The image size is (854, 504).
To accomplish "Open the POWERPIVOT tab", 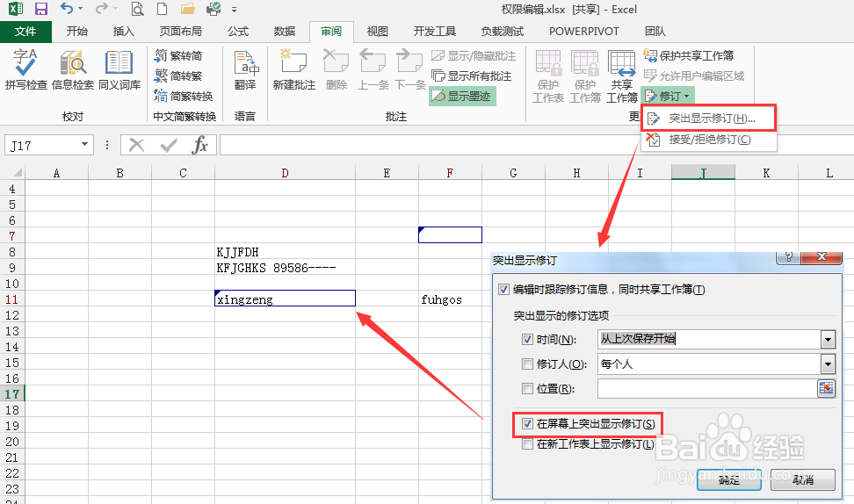I will [584, 31].
